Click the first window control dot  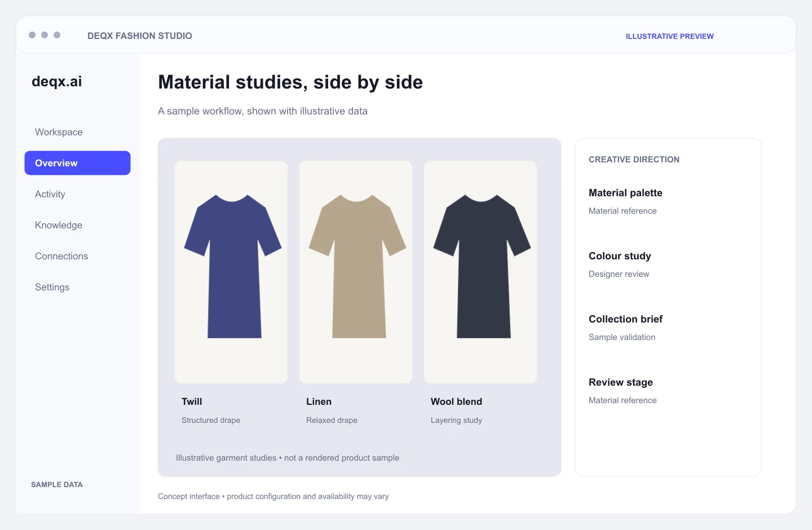tap(32, 35)
